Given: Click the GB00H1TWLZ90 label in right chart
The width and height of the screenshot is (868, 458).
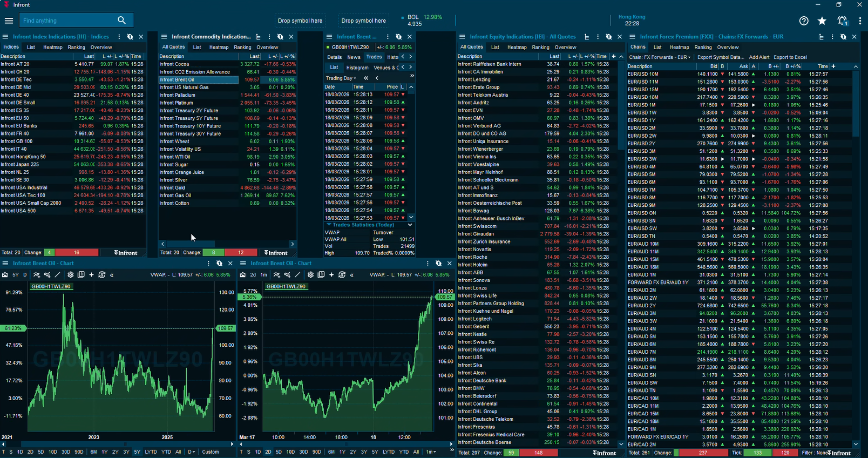Looking at the screenshot, I should point(287,286).
